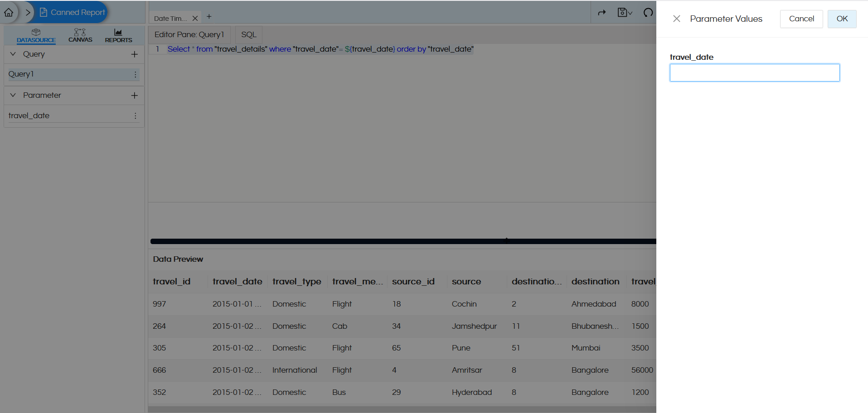
Task: Collapse the Query section
Action: coord(12,54)
